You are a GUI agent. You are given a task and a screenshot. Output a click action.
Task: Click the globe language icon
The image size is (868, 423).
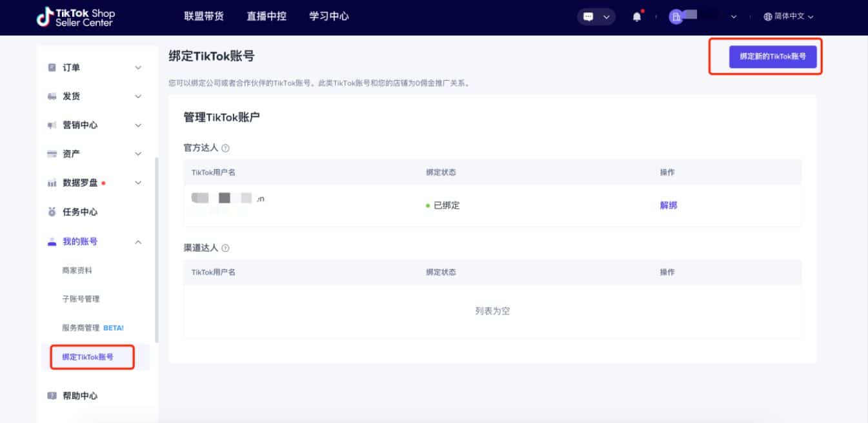pos(768,17)
